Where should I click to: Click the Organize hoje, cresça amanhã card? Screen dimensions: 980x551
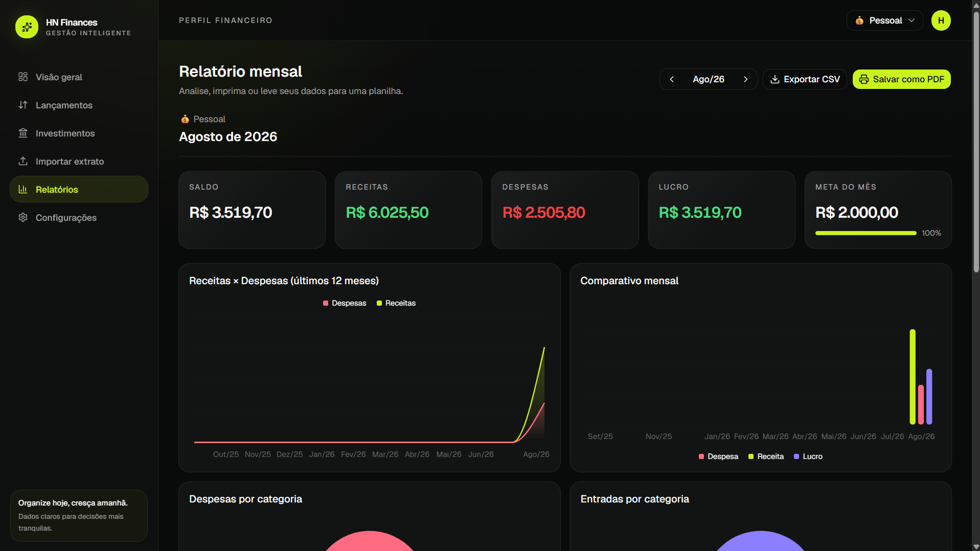point(79,515)
